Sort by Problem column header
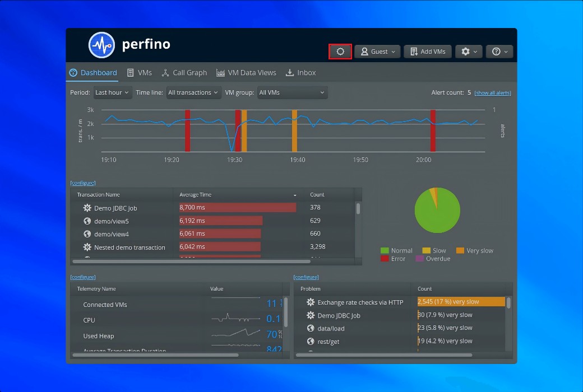Viewport: 583px width, 392px height. point(311,289)
